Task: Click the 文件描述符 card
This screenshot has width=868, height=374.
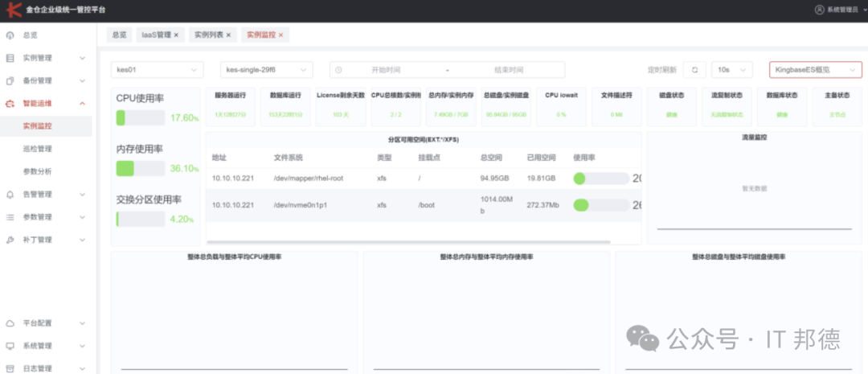Action: pos(616,107)
